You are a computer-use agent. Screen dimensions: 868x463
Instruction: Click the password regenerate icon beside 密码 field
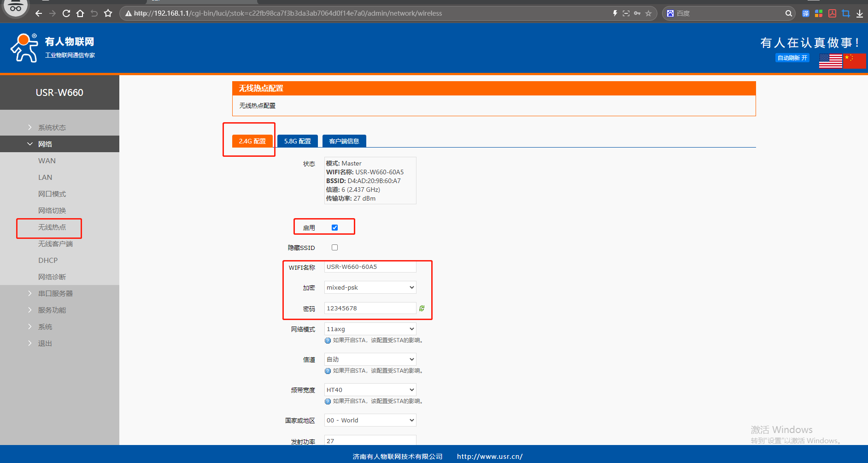click(422, 308)
